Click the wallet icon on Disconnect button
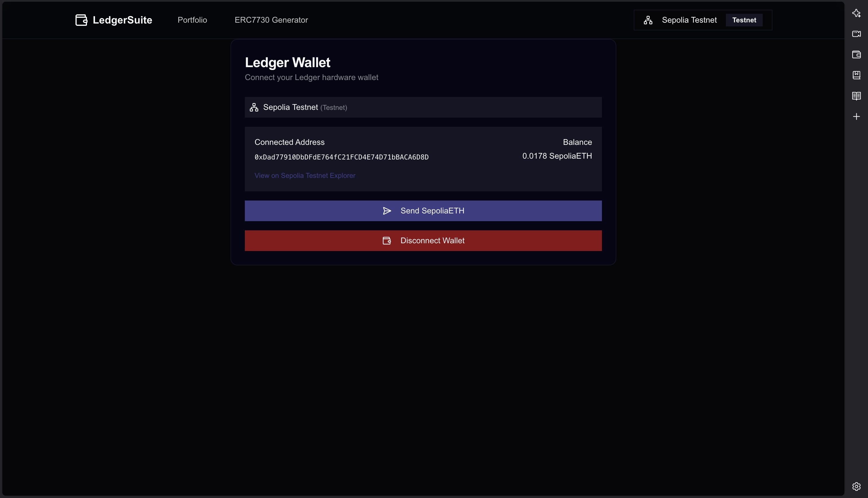 coord(387,241)
